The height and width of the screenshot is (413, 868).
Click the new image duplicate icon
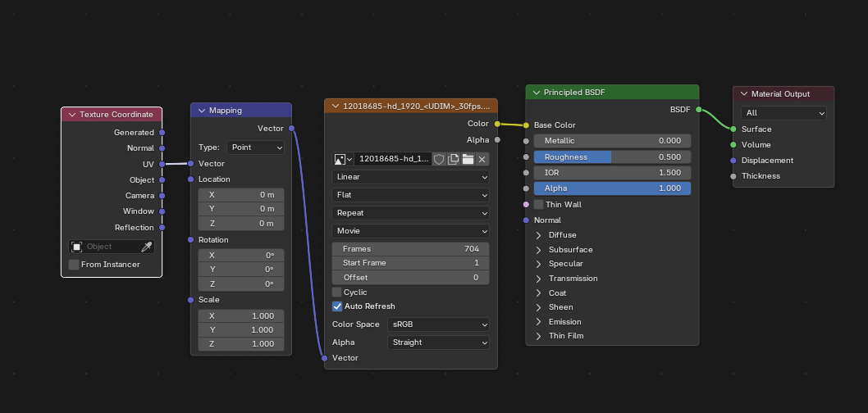pyautogui.click(x=454, y=159)
